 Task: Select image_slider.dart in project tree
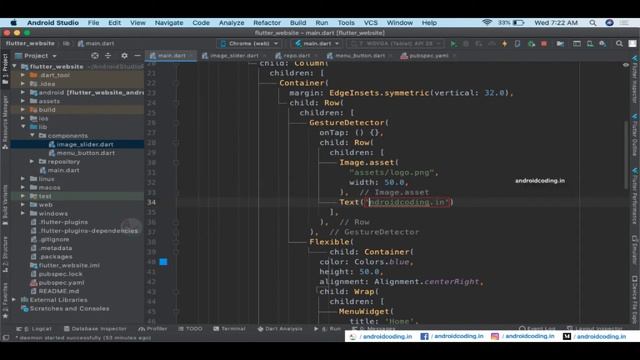pos(85,144)
